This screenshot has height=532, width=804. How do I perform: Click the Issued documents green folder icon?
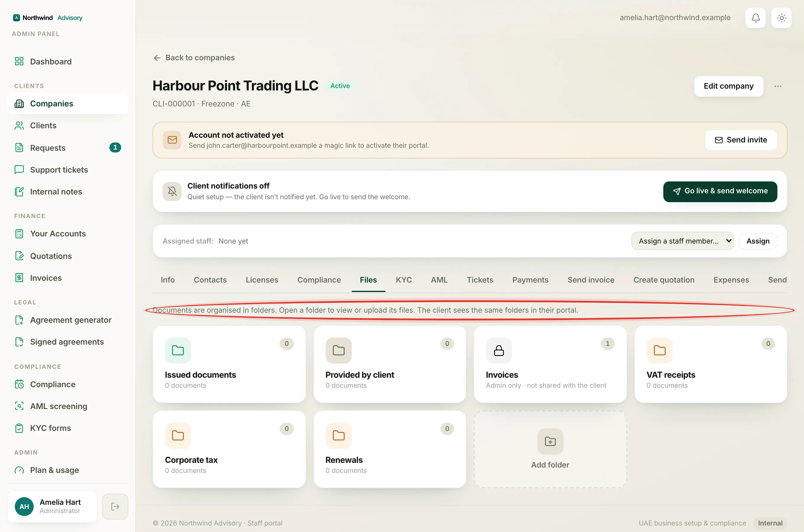click(178, 351)
